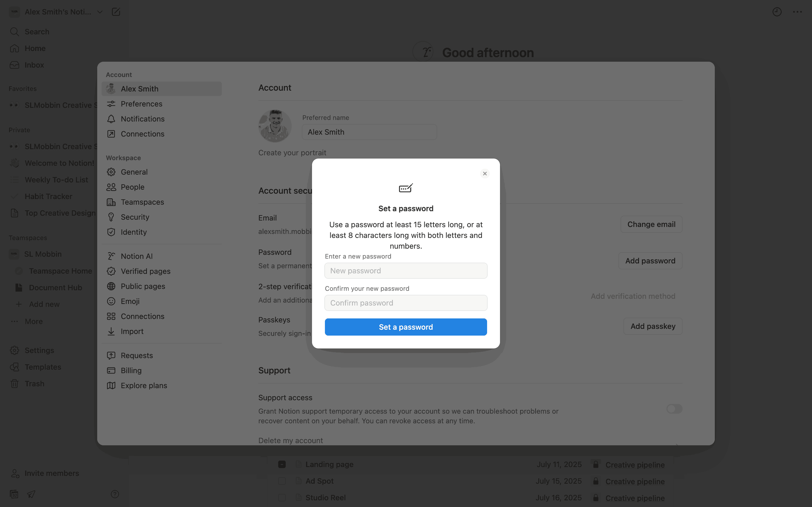Expand the workspace switcher chevron
The width and height of the screenshot is (812, 507).
click(x=100, y=12)
